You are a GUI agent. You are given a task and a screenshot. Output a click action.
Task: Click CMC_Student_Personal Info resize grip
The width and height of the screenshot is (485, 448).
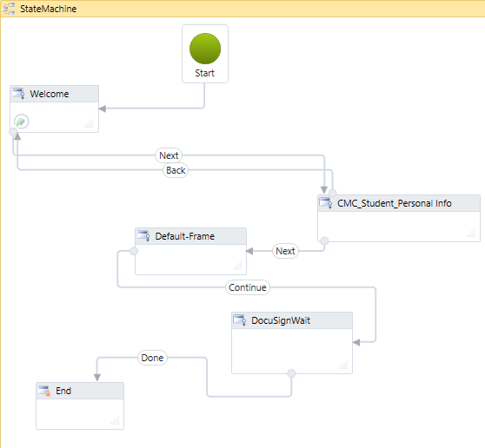tap(471, 233)
